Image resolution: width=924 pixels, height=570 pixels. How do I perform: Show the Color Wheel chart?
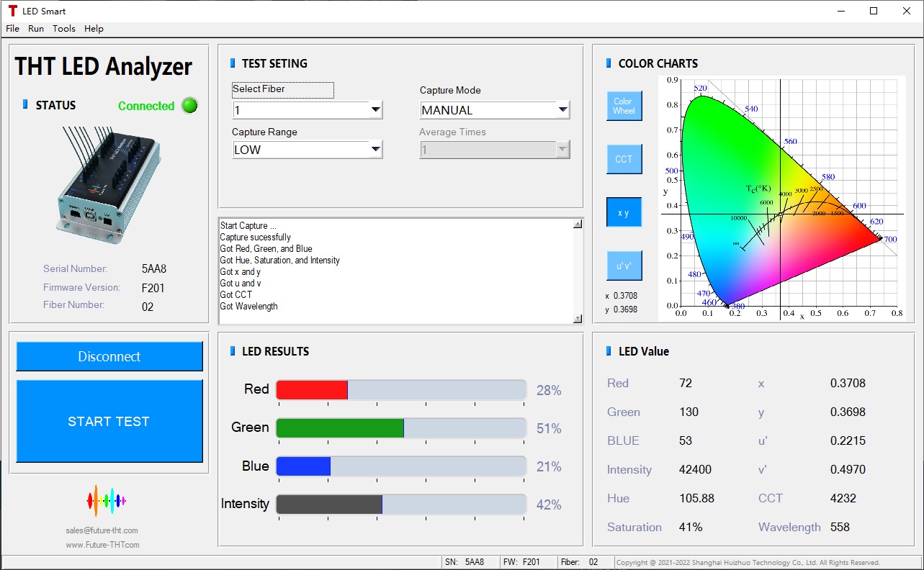tap(624, 106)
